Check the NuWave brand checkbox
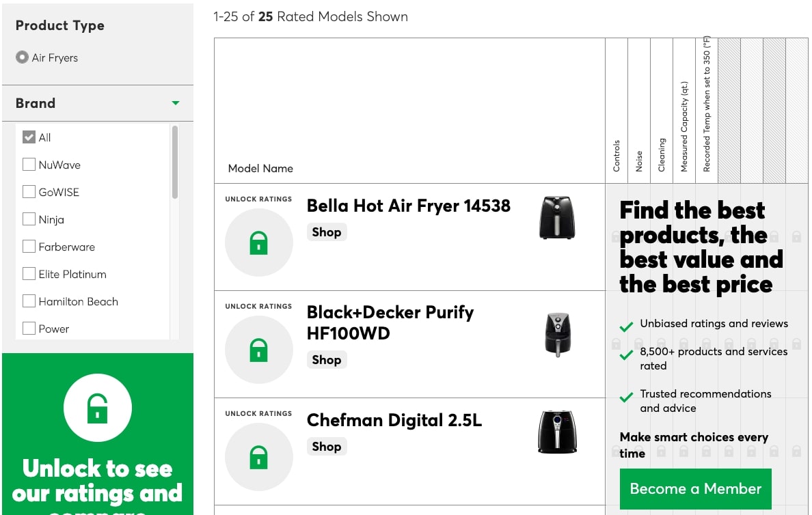Viewport: 812px width, 515px height. pyautogui.click(x=29, y=165)
